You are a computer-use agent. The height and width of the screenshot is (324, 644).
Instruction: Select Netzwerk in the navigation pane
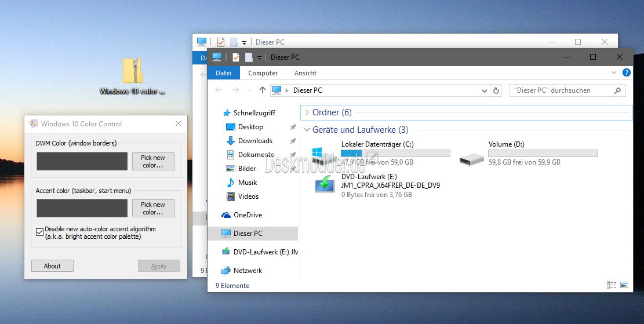click(248, 271)
